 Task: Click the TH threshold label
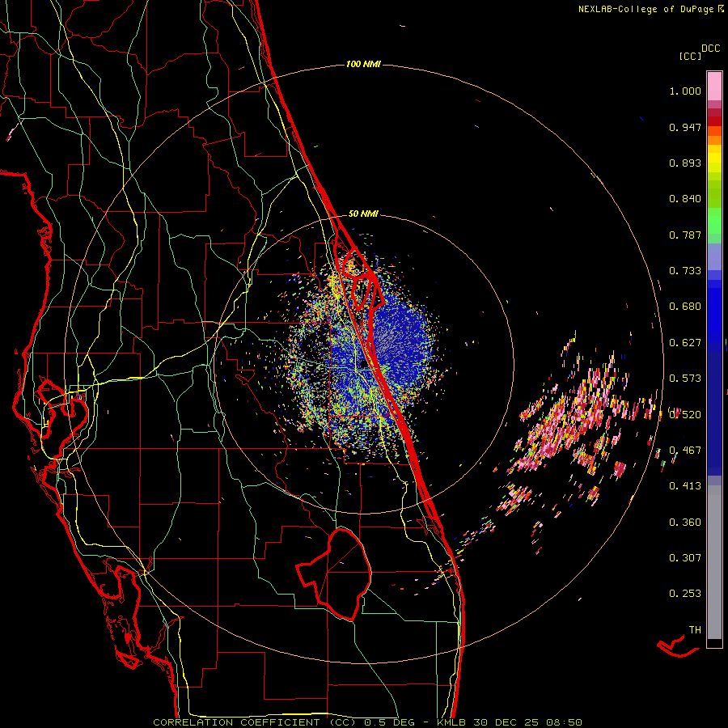[695, 630]
